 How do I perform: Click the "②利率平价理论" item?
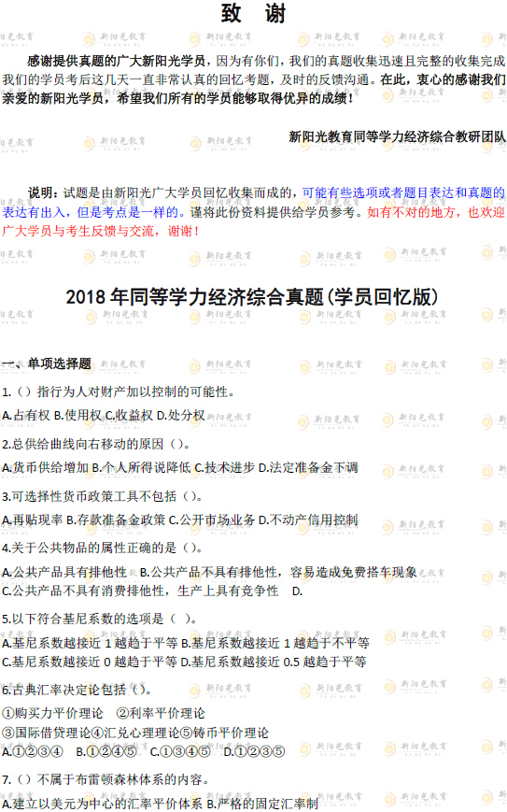(x=161, y=714)
